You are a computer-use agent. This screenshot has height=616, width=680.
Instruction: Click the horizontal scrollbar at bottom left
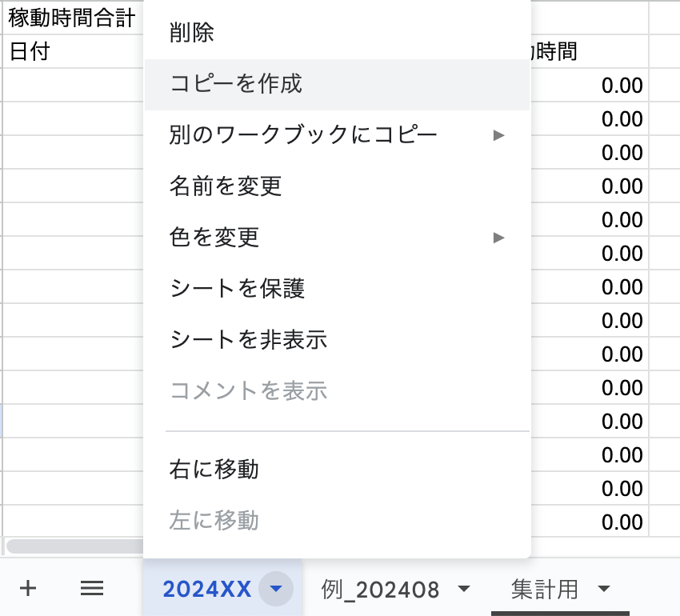pos(72,546)
